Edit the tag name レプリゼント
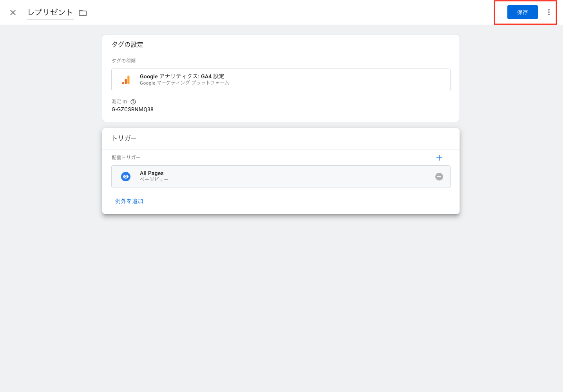Image resolution: width=563 pixels, height=392 pixels. [x=50, y=13]
